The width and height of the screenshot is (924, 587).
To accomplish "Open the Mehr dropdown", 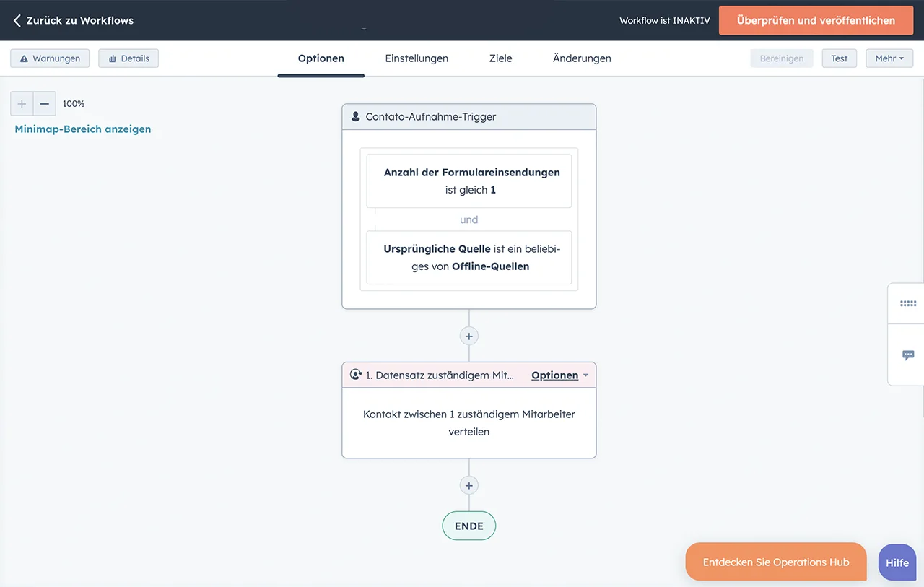I will (x=889, y=58).
